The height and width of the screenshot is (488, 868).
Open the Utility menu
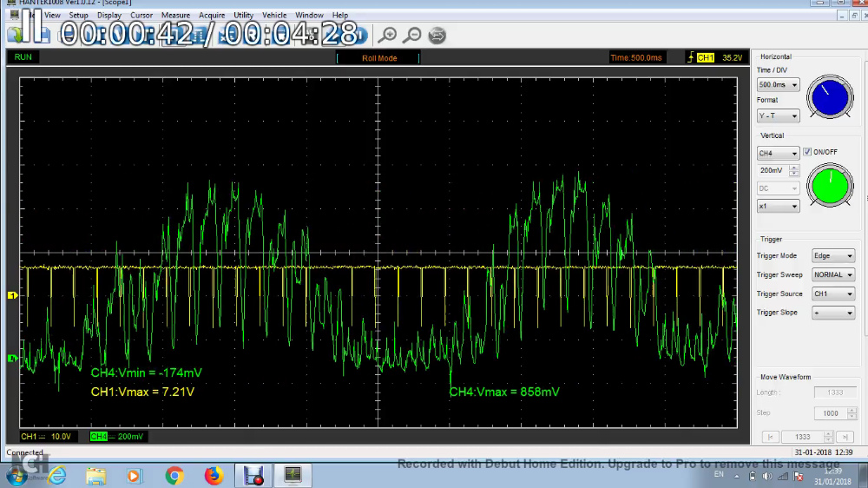click(x=243, y=16)
